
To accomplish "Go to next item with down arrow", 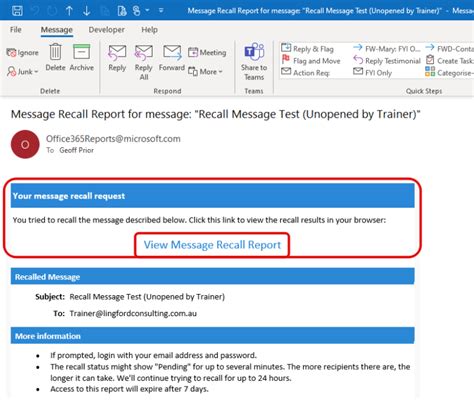I will [x=87, y=11].
